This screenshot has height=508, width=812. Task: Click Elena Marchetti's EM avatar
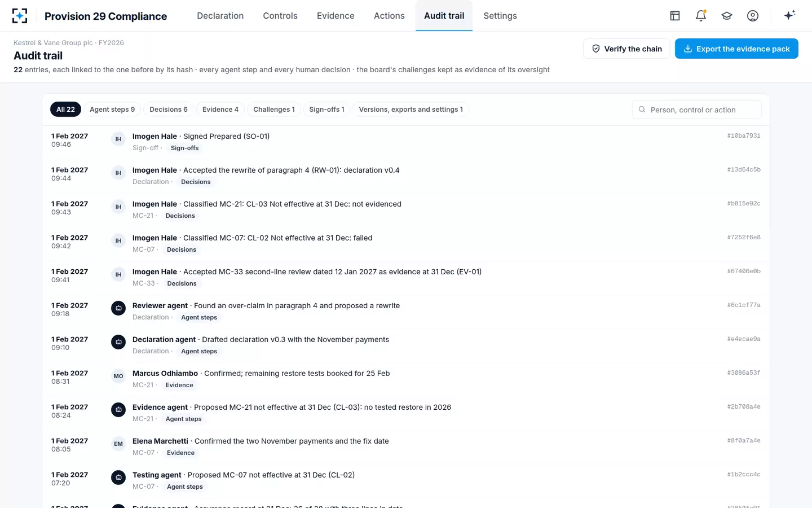coord(118,444)
